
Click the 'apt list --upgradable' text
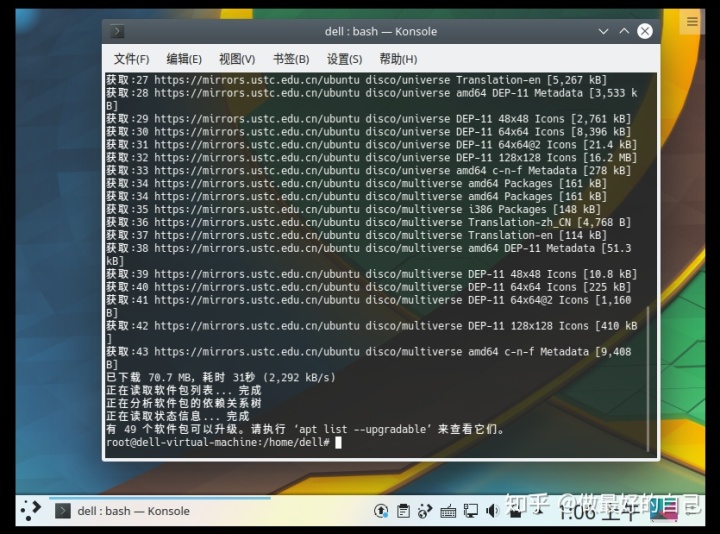tap(363, 430)
